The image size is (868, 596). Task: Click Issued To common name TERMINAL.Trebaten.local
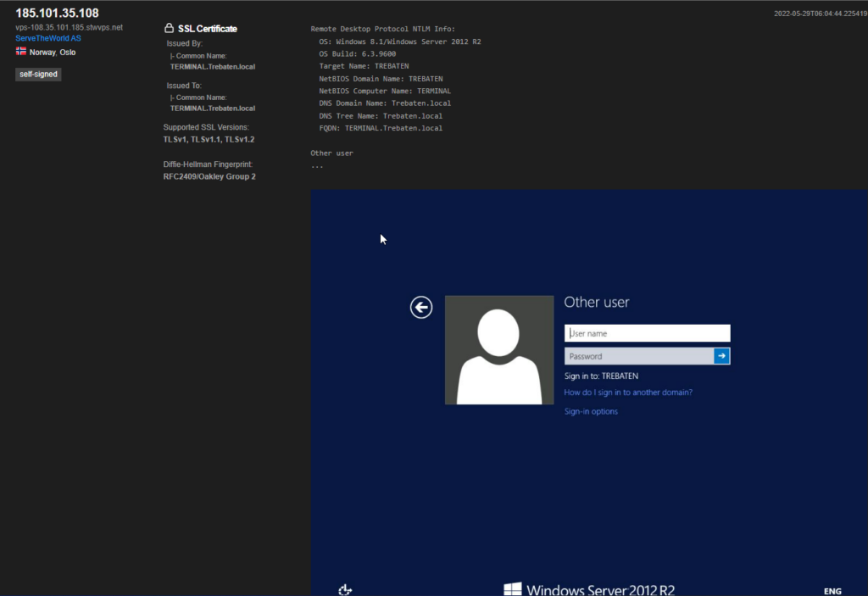click(213, 108)
